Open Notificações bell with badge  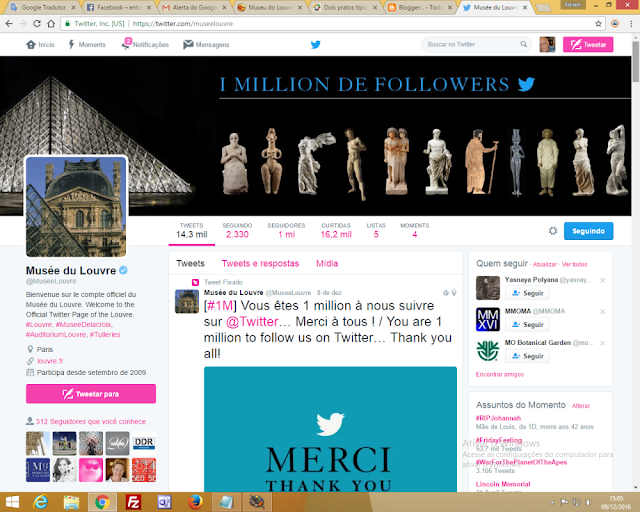pos(126,44)
